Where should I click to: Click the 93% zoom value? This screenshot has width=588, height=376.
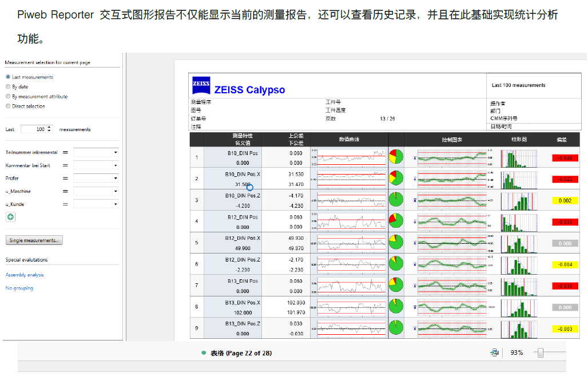[x=517, y=353]
